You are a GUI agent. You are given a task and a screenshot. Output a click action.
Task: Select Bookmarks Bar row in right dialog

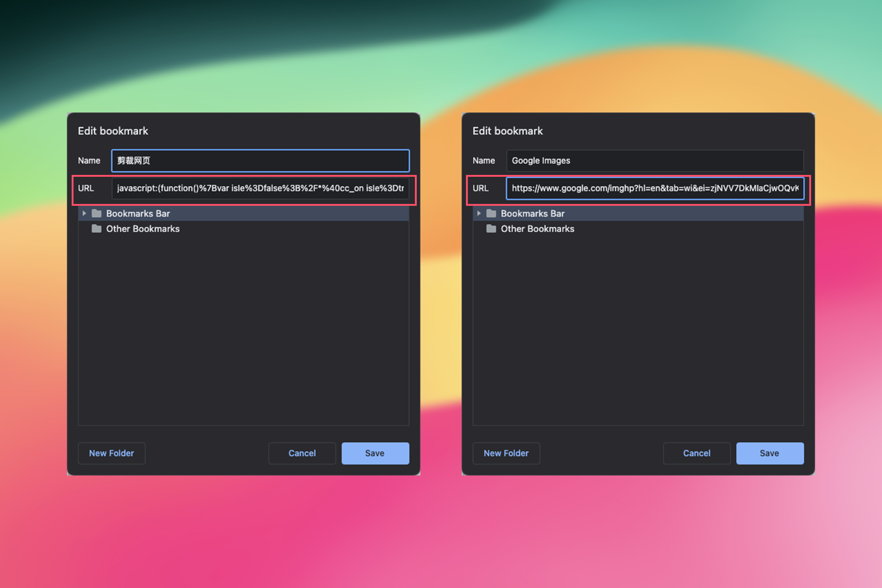[638, 214]
